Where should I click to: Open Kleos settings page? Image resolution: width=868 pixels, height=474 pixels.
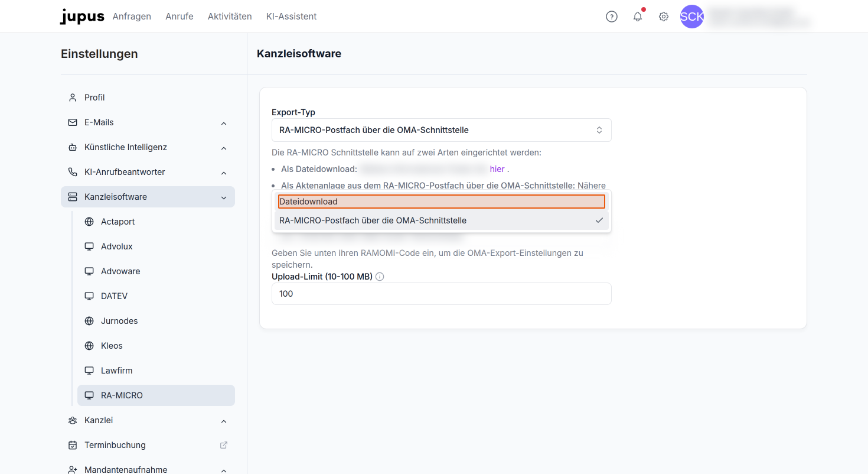[156, 346]
